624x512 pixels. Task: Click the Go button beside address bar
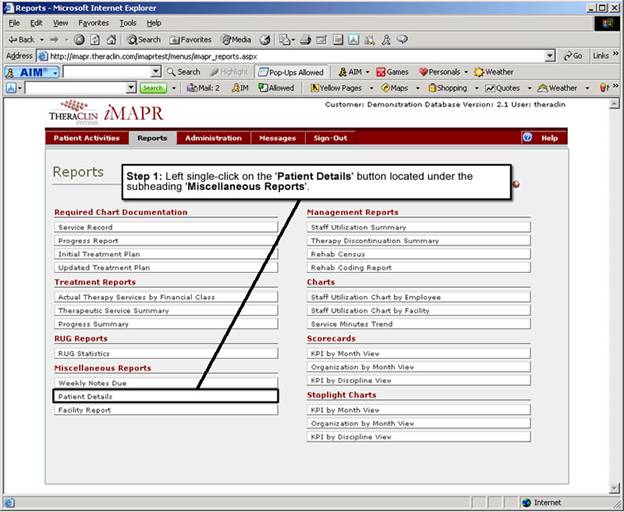click(x=573, y=56)
